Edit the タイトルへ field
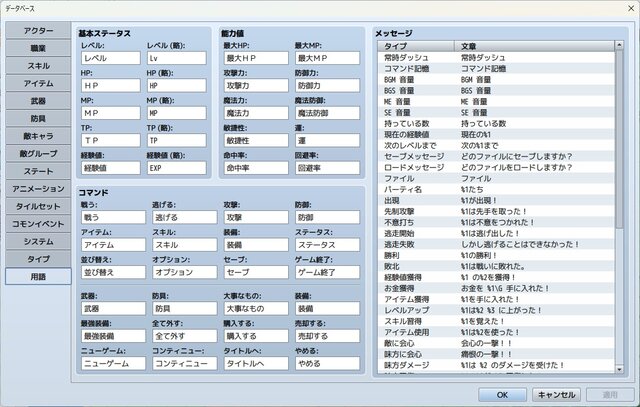Image resolution: width=640 pixels, height=407 pixels. (x=256, y=363)
